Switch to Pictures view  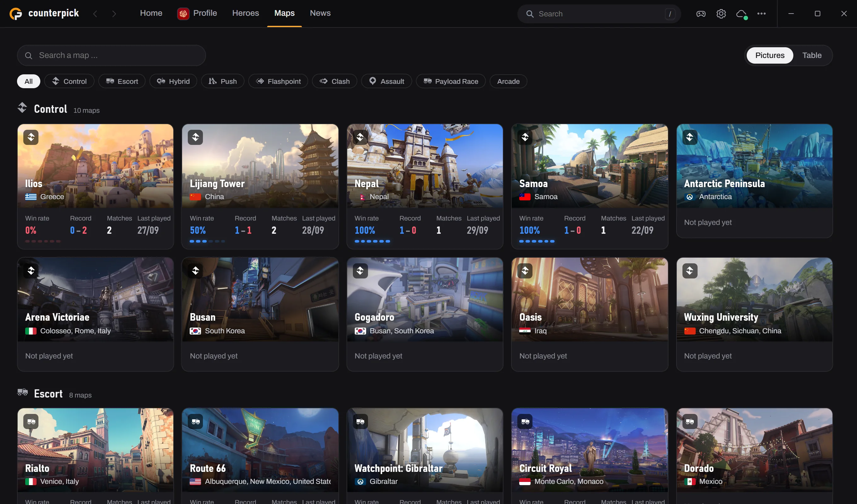coord(770,55)
